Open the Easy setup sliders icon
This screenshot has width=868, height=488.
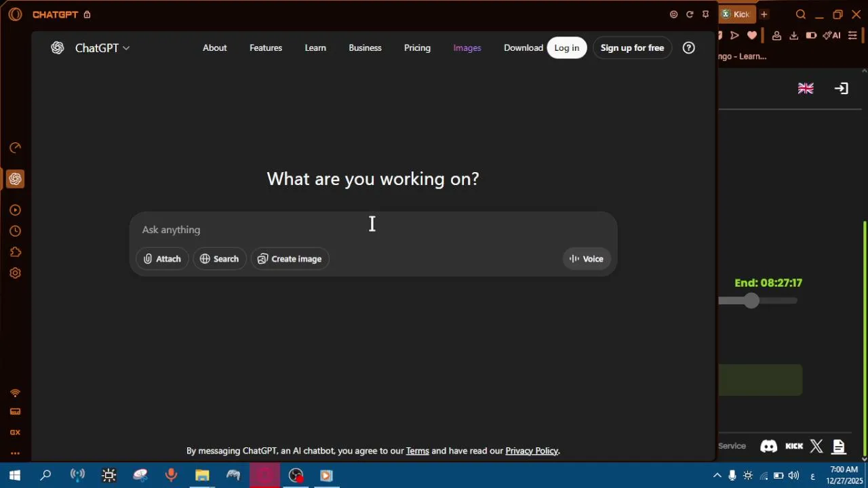(x=853, y=35)
